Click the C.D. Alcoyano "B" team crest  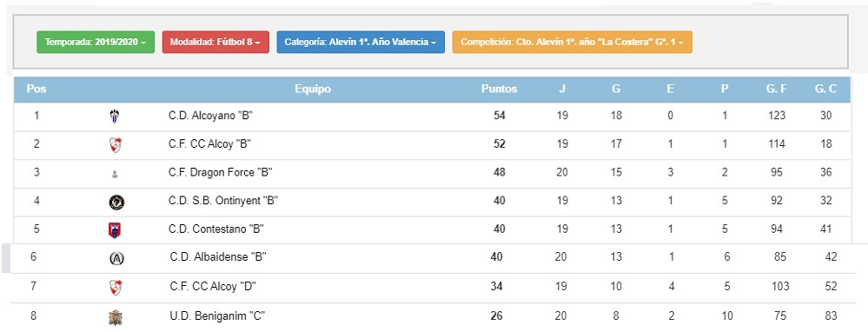click(x=114, y=116)
